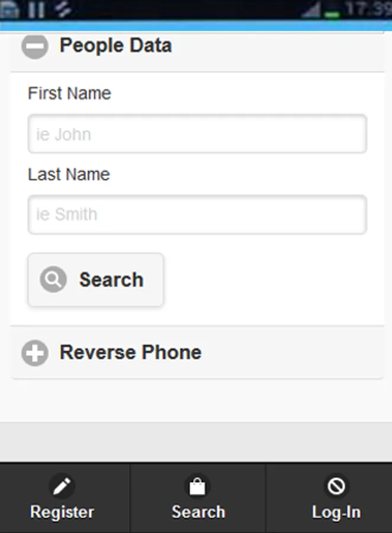Tap the pencil icon above Register

[x=62, y=487]
